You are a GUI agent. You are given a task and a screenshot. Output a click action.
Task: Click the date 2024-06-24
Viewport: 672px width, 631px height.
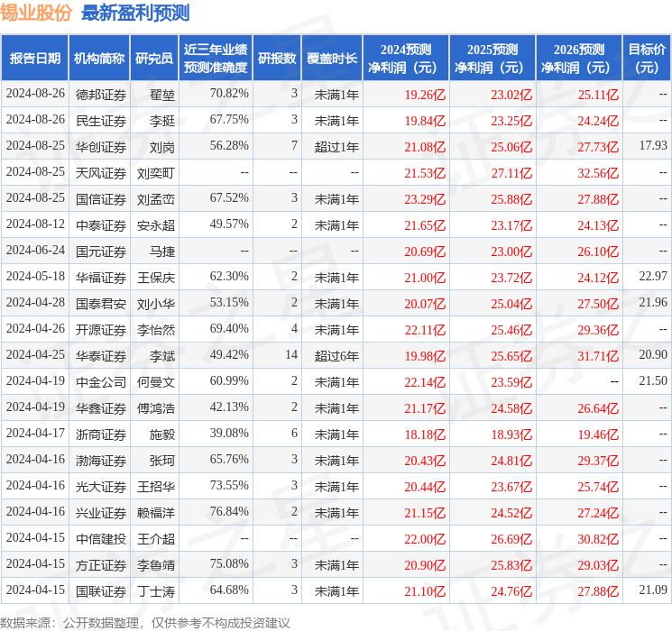point(35,250)
